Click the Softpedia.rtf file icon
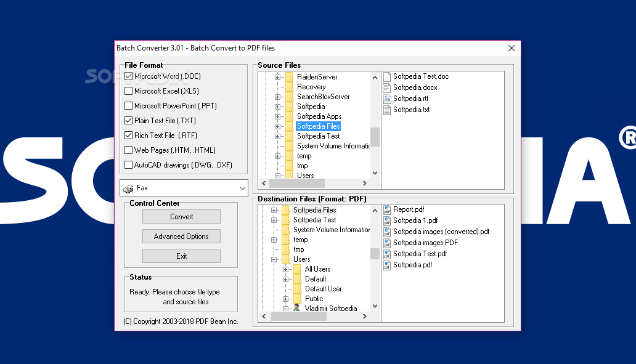The height and width of the screenshot is (364, 636). (387, 99)
